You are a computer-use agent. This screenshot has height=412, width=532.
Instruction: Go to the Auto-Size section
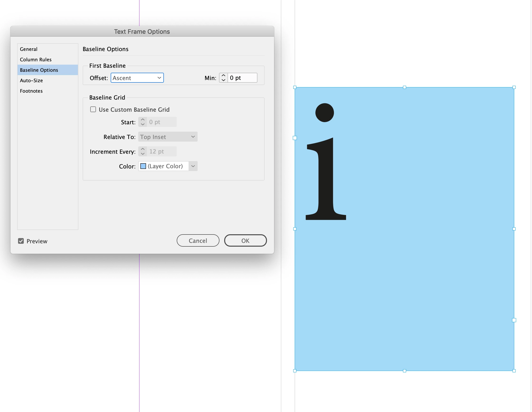(x=31, y=81)
